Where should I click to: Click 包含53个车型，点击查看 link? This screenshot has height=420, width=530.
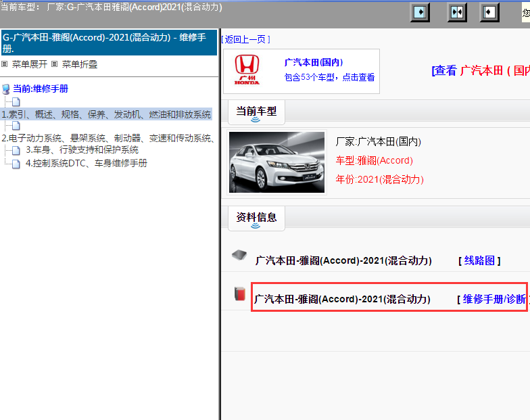[330, 77]
